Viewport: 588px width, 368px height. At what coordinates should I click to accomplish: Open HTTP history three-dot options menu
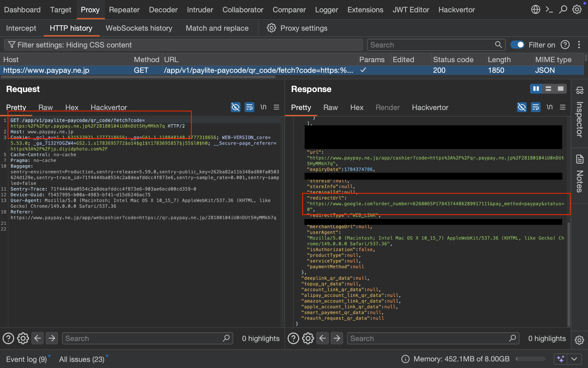point(579,45)
